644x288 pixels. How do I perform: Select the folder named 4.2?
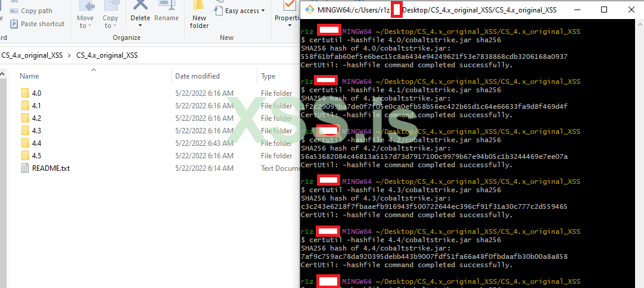coord(36,118)
